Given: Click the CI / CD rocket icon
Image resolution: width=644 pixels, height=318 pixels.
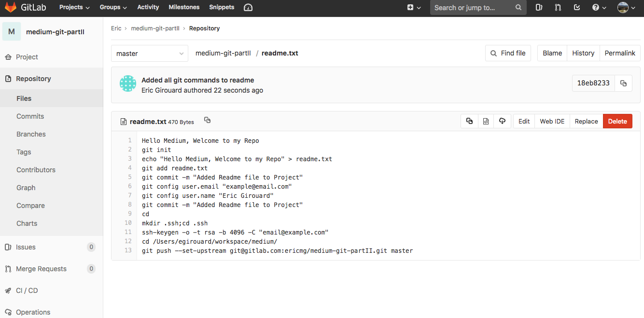Looking at the screenshot, I should coord(8,290).
